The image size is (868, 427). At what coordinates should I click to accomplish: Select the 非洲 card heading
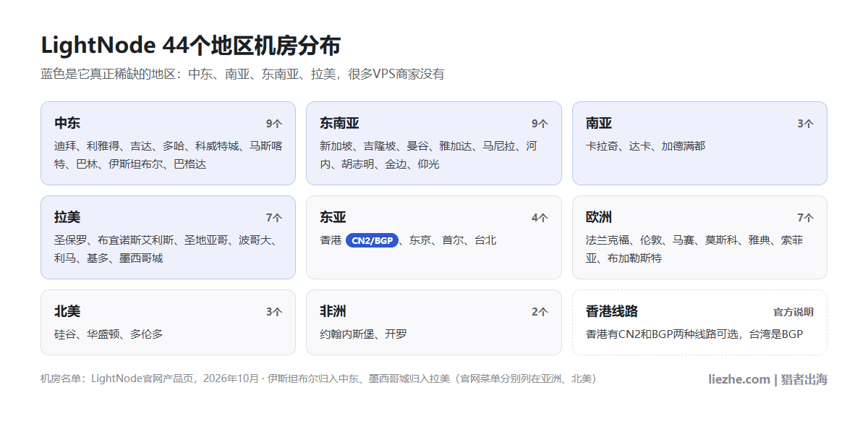point(333,312)
